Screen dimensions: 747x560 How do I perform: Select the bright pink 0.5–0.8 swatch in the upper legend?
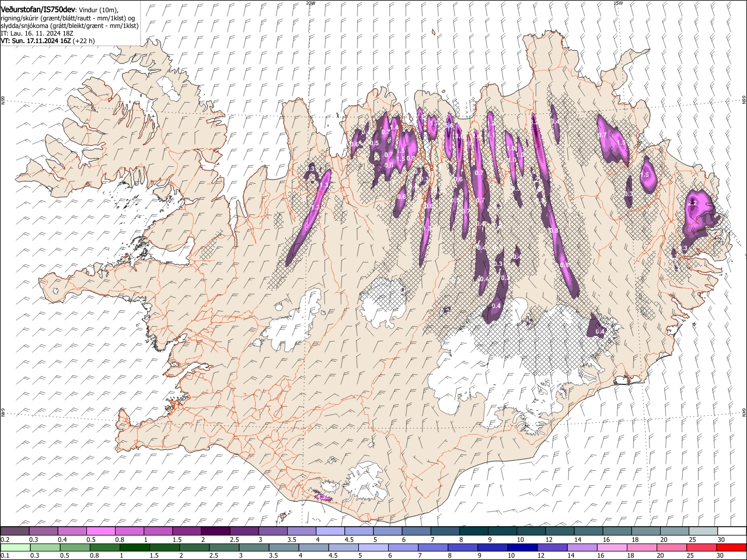click(100, 531)
